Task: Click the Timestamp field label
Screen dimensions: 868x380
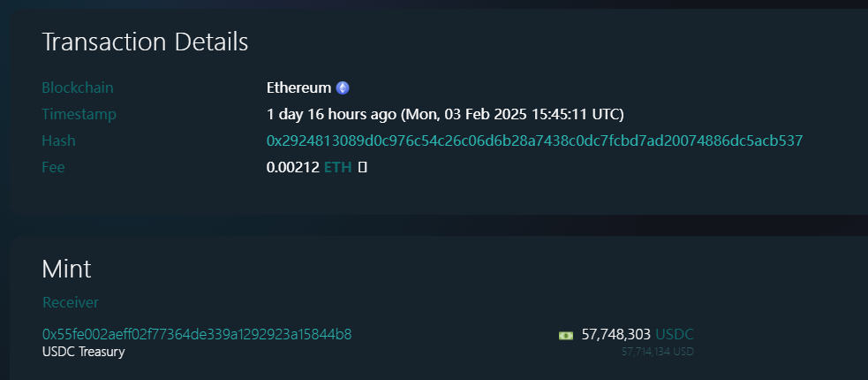Action: (x=79, y=115)
